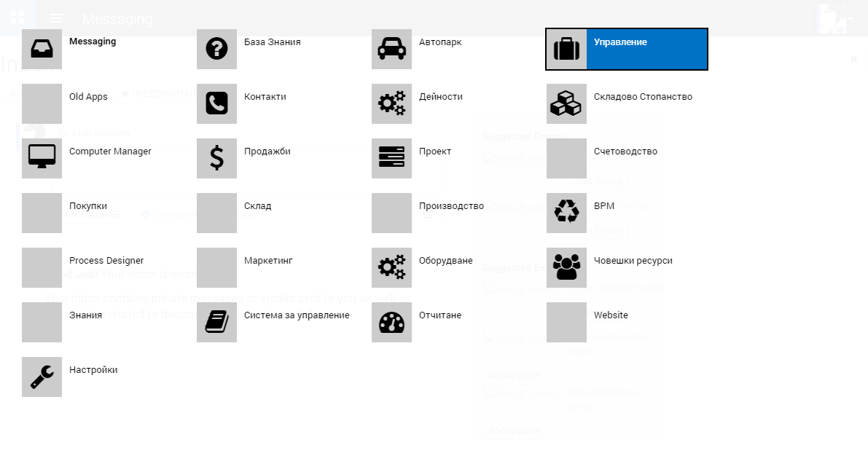Image resolution: width=868 pixels, height=472 pixels.
Task: Open Човешки ресурси people icon
Action: (x=566, y=268)
